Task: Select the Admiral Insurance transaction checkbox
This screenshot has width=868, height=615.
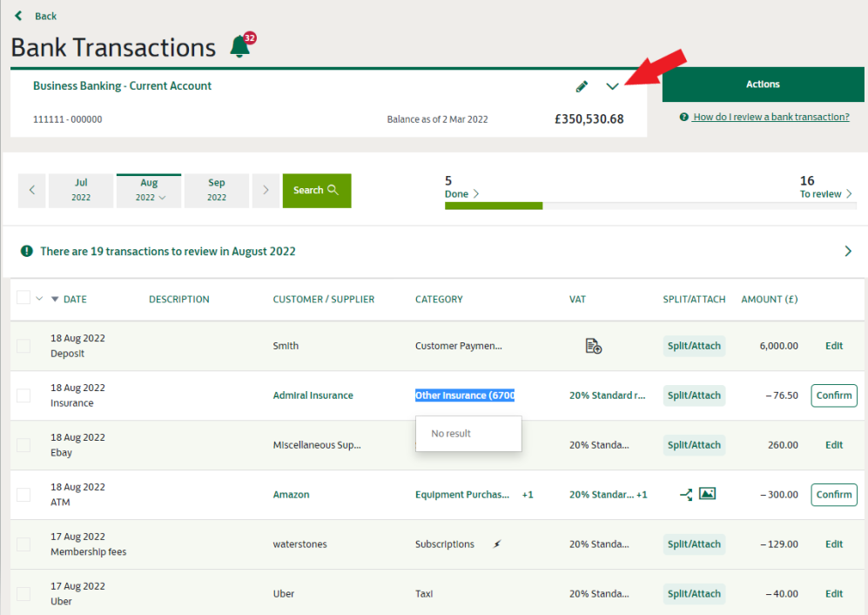Action: (24, 396)
